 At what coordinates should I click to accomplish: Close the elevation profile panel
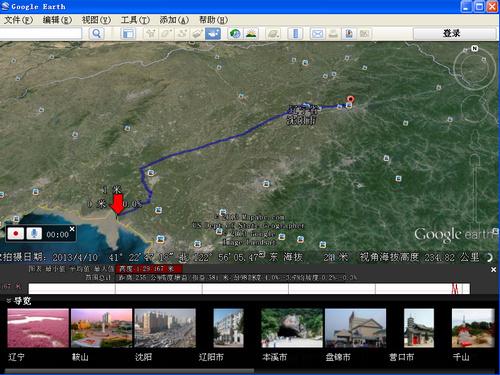click(x=494, y=270)
